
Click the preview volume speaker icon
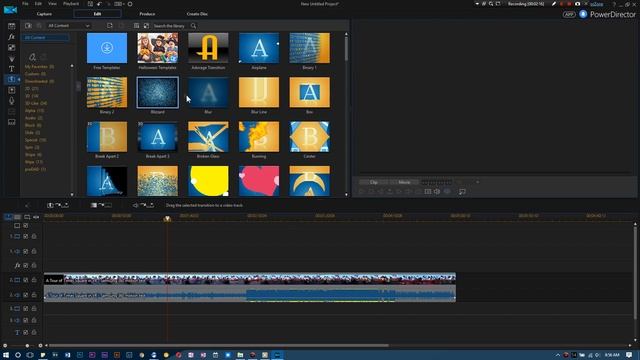click(x=437, y=191)
